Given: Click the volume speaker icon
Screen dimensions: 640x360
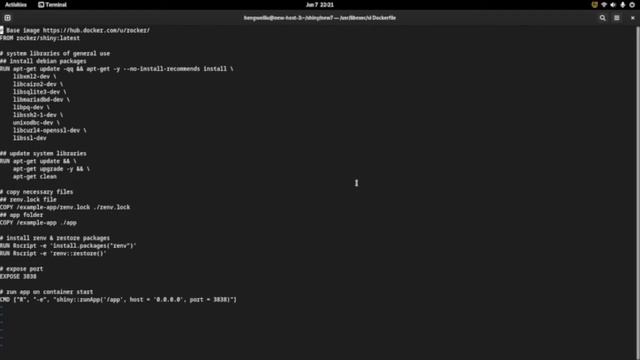Looking at the screenshot, I should coord(613,5).
